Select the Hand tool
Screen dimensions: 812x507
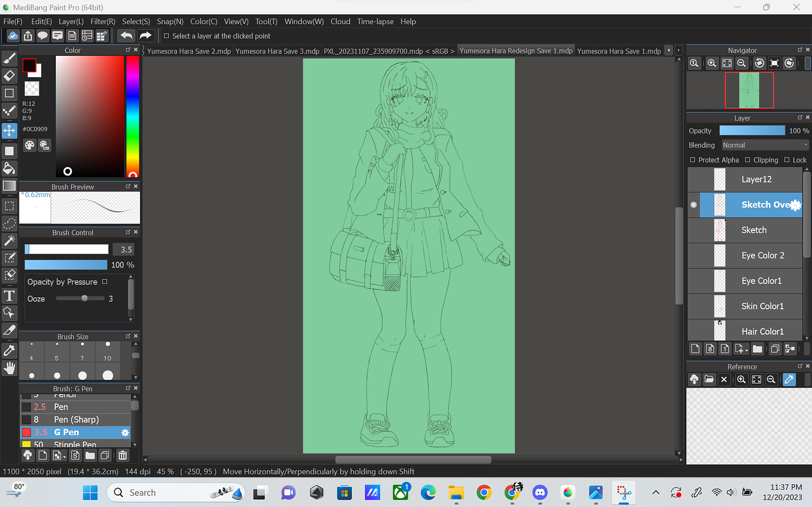[x=9, y=368]
